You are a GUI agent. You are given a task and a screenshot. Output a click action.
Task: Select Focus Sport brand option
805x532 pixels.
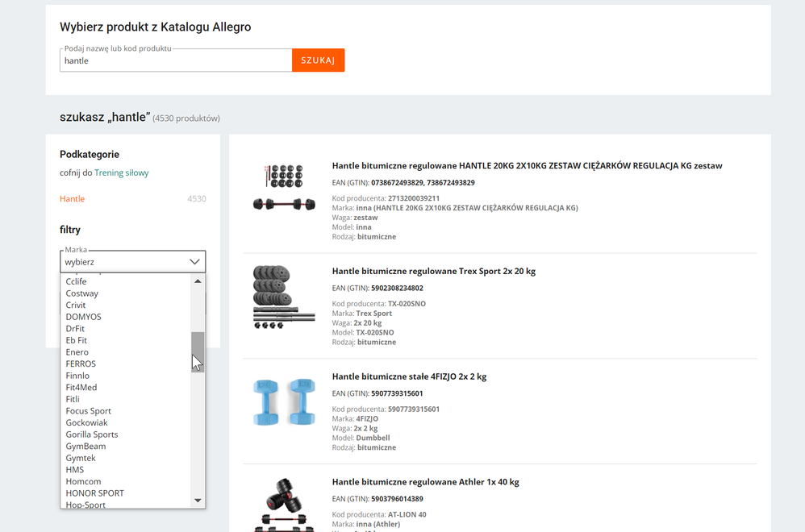pos(88,411)
